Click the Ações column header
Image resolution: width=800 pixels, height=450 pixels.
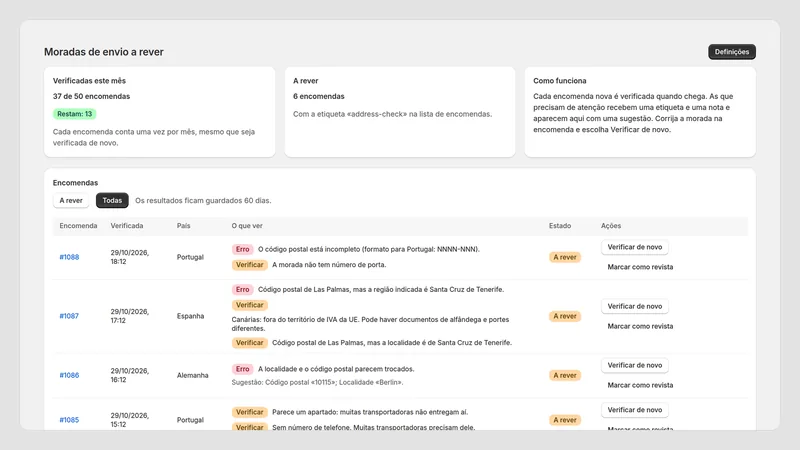tap(611, 226)
